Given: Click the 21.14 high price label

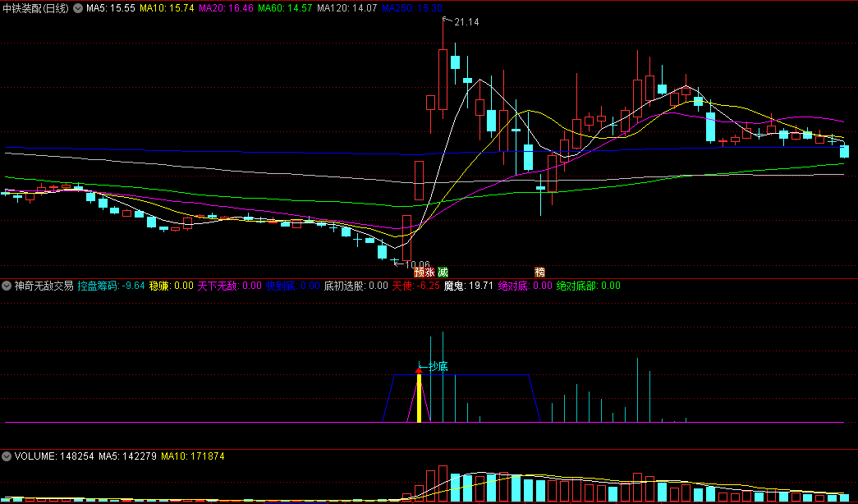Looking at the screenshot, I should [466, 22].
